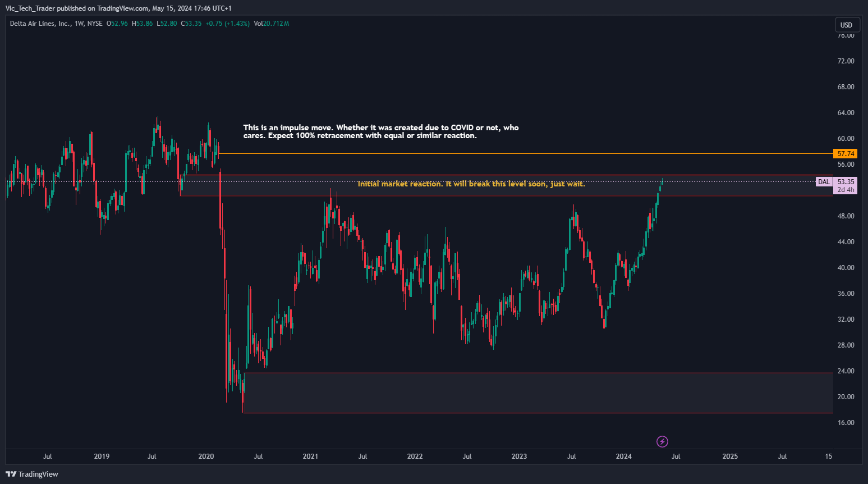
Task: Click the 2023 label on time axis
Action: (x=519, y=456)
